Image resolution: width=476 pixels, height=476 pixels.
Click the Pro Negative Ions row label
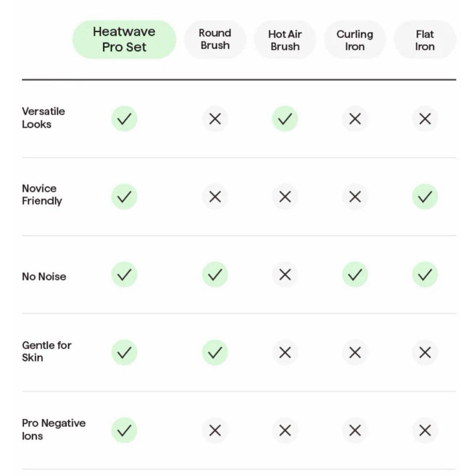53,430
